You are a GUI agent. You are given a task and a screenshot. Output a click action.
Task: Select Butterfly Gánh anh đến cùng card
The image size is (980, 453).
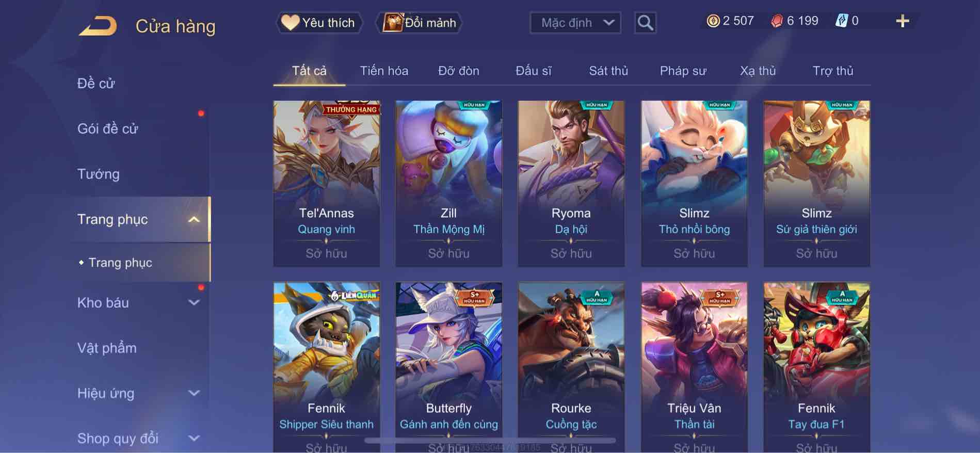point(448,367)
